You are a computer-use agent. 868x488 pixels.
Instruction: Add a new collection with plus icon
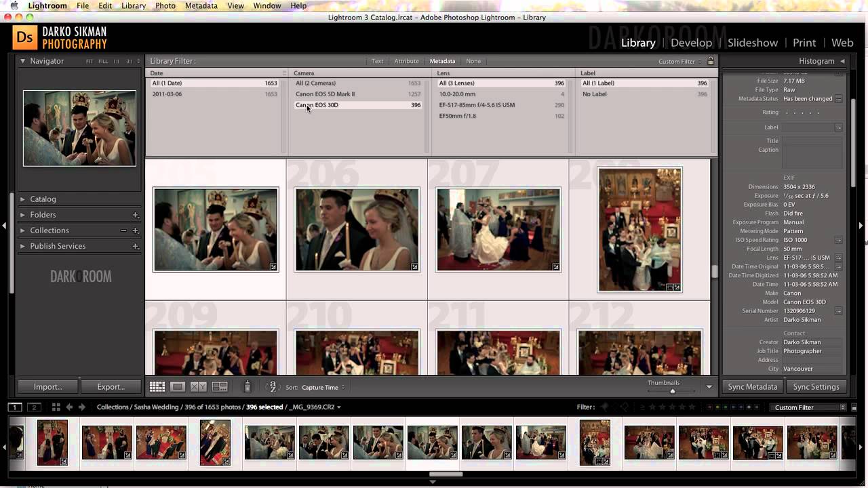point(136,230)
